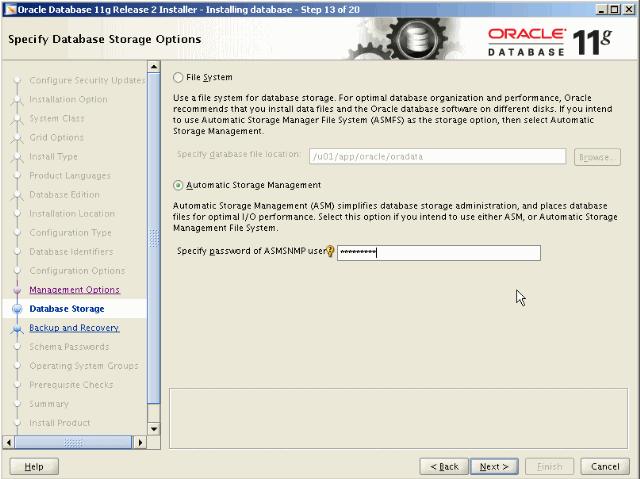Select the Database Storage step
Screen dimensions: 640x479
67,309
